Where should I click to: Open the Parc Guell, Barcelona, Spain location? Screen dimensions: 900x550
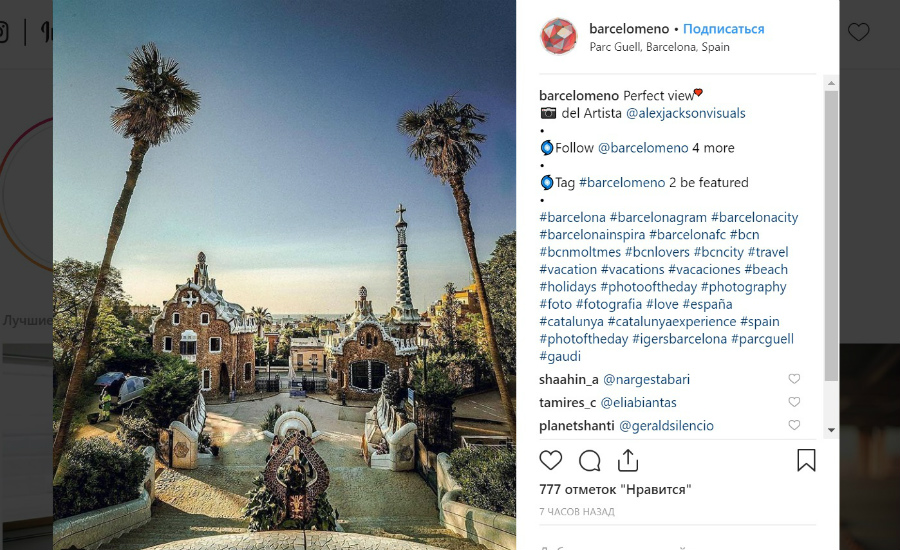click(x=660, y=47)
